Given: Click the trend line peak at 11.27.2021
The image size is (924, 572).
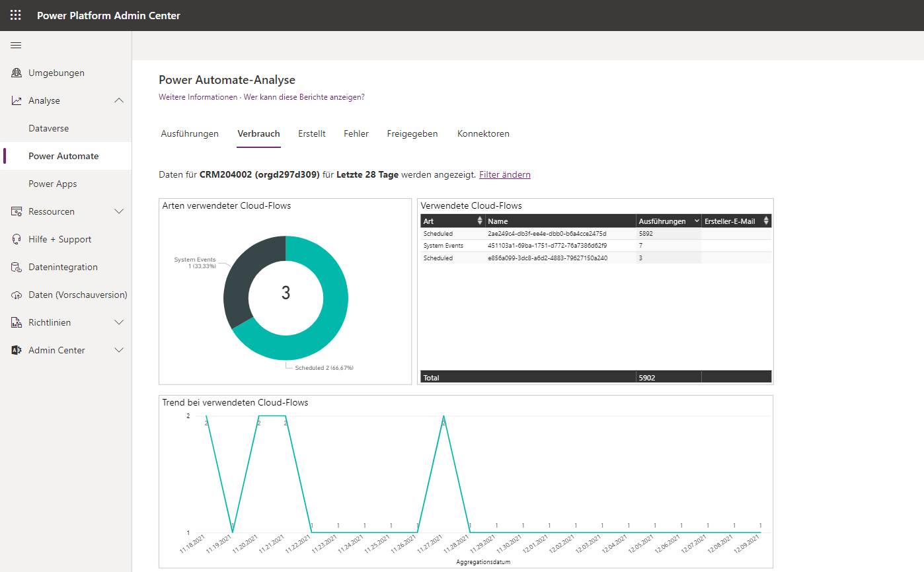Looking at the screenshot, I should point(443,417).
